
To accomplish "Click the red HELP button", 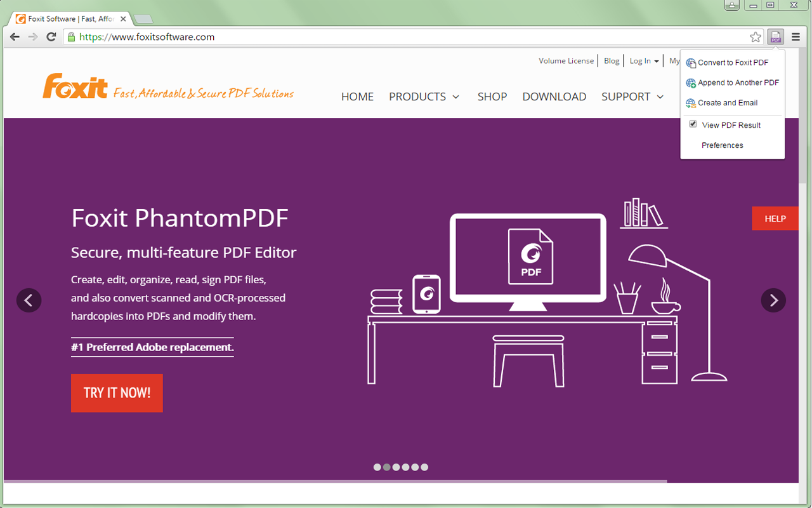I will click(x=775, y=218).
